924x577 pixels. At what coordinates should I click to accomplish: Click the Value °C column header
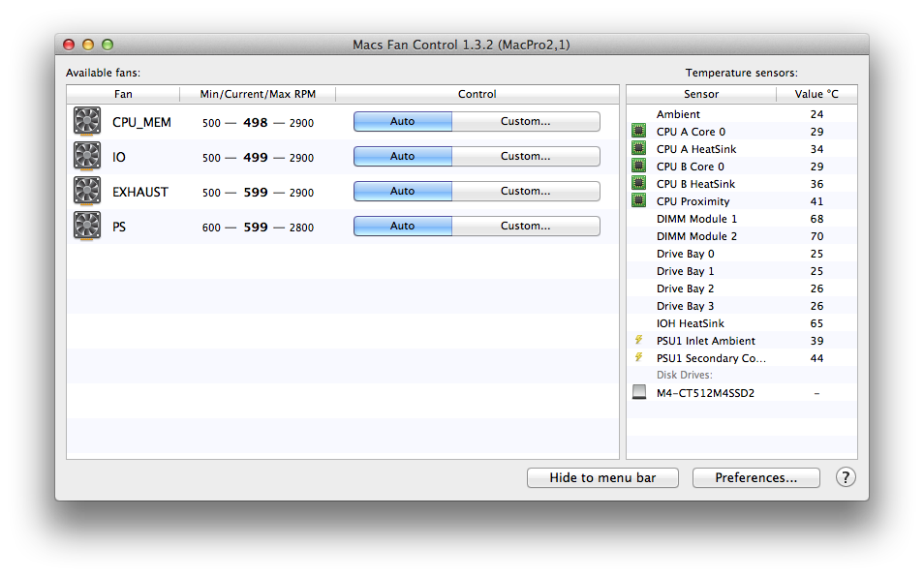pyautogui.click(x=816, y=94)
